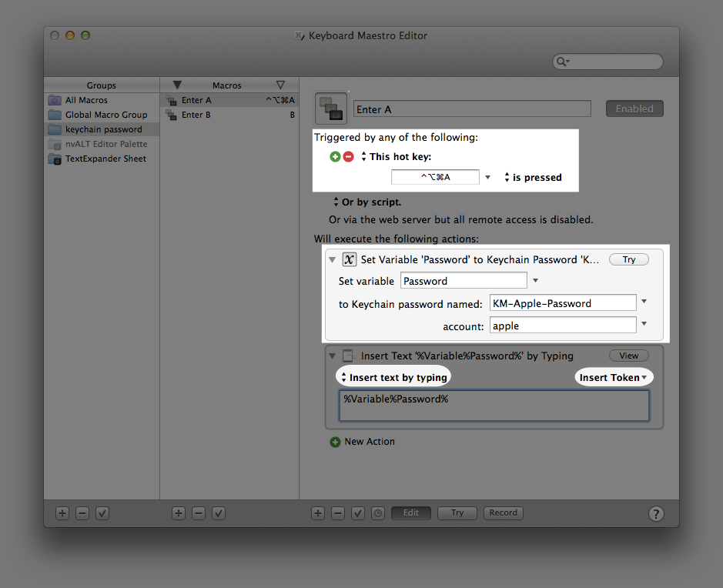Image resolution: width=723 pixels, height=588 pixels.
Task: Click the macro icon next to Enter A name
Action: pos(331,109)
